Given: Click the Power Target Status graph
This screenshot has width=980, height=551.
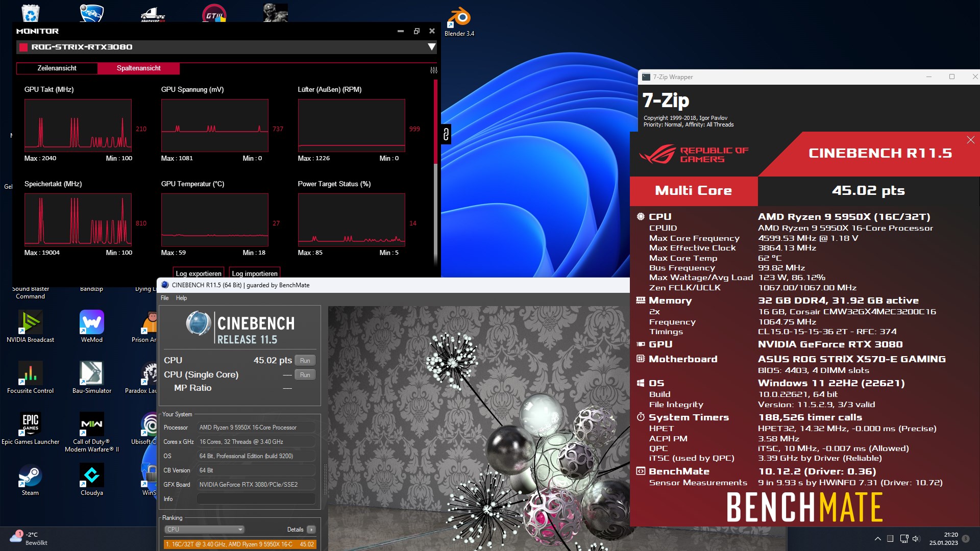Looking at the screenshot, I should 352,220.
